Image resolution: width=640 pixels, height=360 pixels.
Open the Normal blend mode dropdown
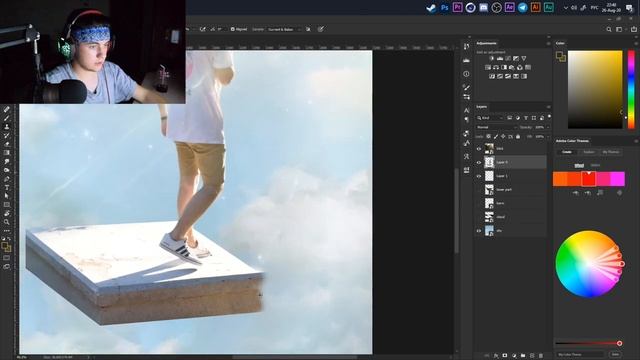pyautogui.click(x=496, y=127)
